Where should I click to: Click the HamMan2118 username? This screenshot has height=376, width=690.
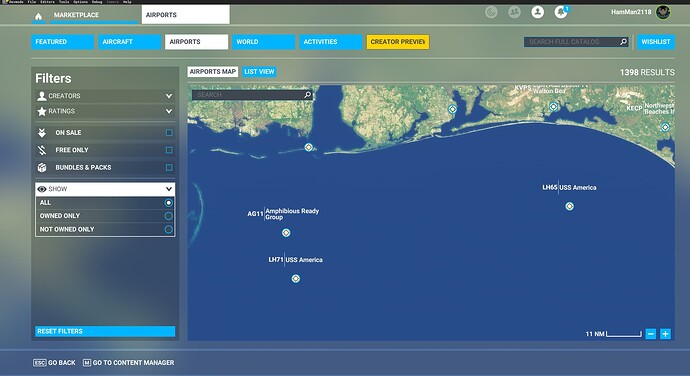(631, 12)
